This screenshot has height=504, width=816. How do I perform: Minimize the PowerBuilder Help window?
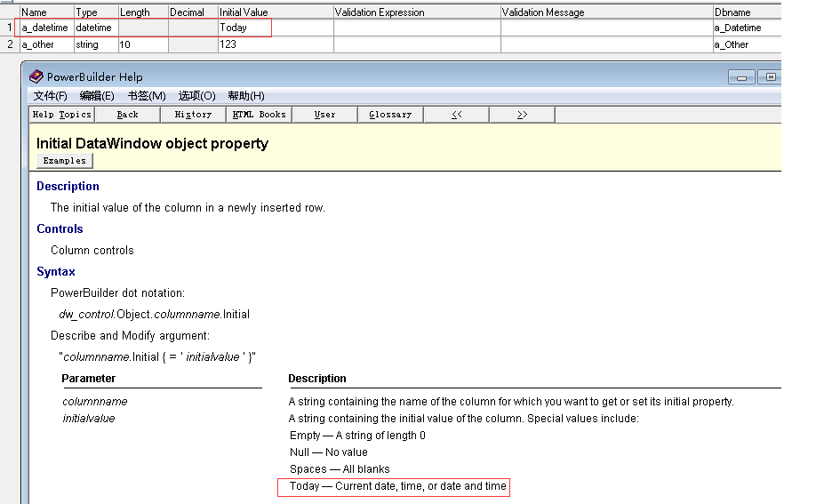point(745,77)
